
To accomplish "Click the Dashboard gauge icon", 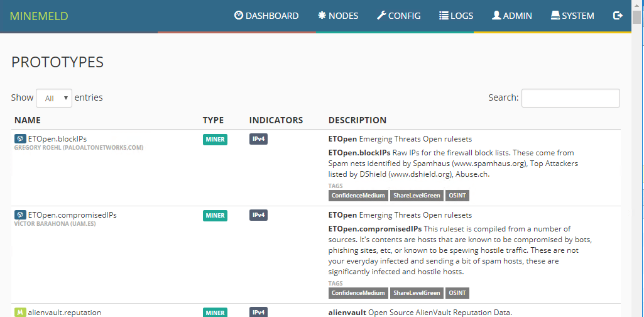I will tap(239, 16).
